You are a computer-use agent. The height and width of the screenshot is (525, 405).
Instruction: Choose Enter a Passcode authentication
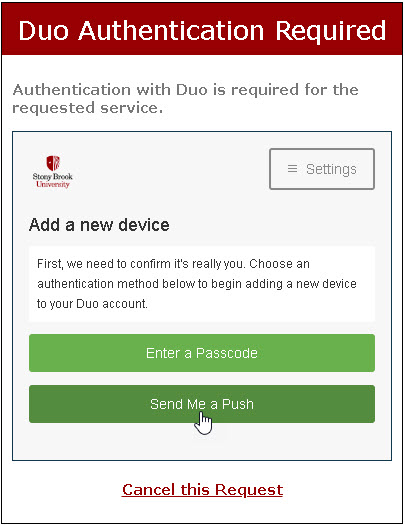coord(202,353)
